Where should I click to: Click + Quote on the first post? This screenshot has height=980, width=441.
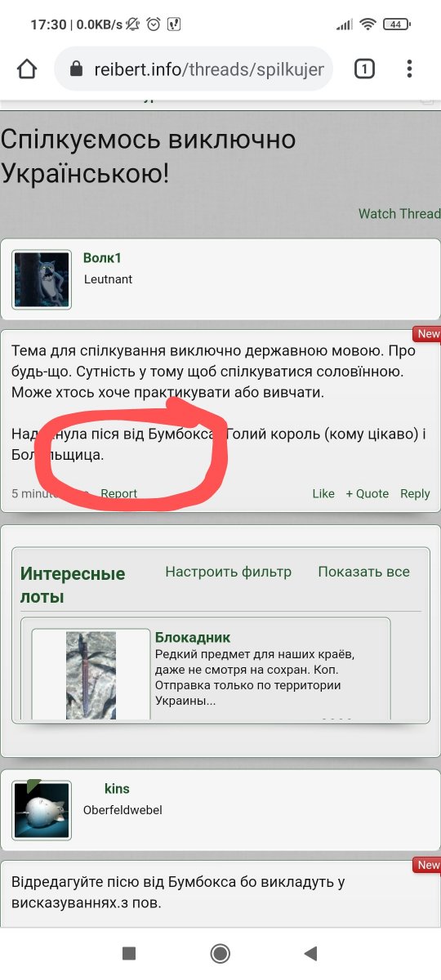367,493
